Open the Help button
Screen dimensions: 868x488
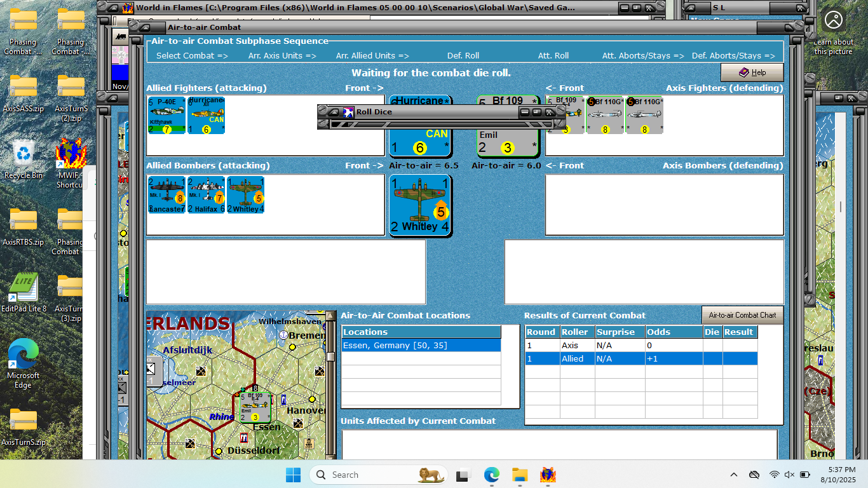[752, 72]
